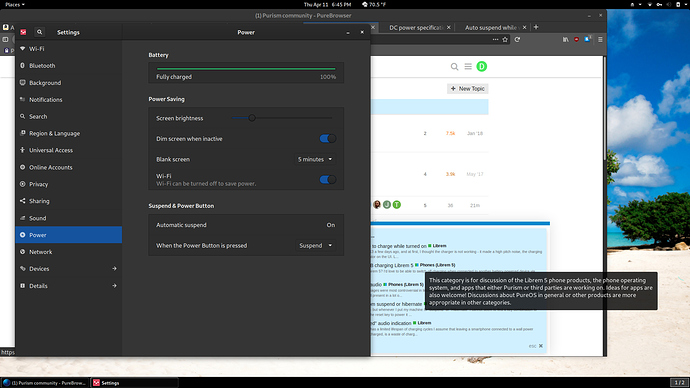The height and width of the screenshot is (388, 690).
Task: Click '21m' activity time in topic list
Action: 475,205
